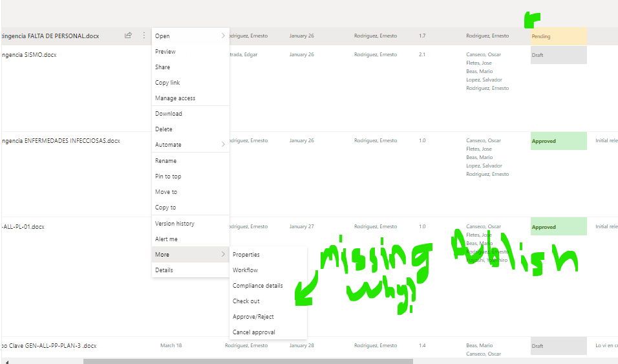
Task: Open the FALTA DE PERSONAL.docx file
Action: (x=50, y=36)
